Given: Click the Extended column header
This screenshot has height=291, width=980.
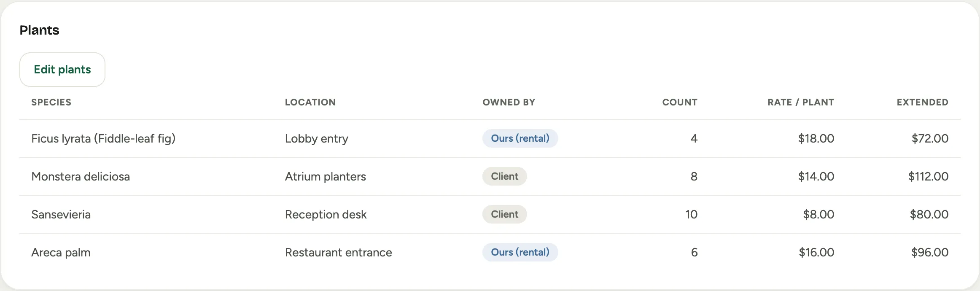Looking at the screenshot, I should coord(923,102).
